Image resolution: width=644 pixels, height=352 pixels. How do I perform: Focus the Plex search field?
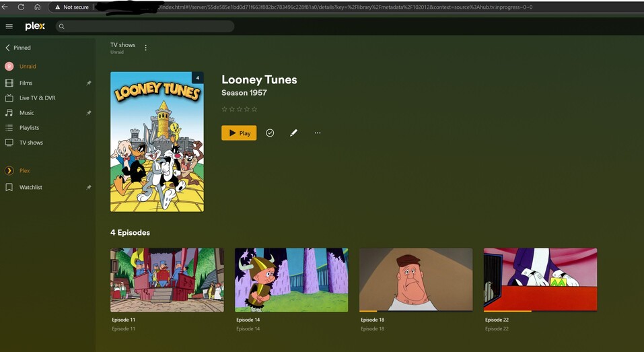145,27
